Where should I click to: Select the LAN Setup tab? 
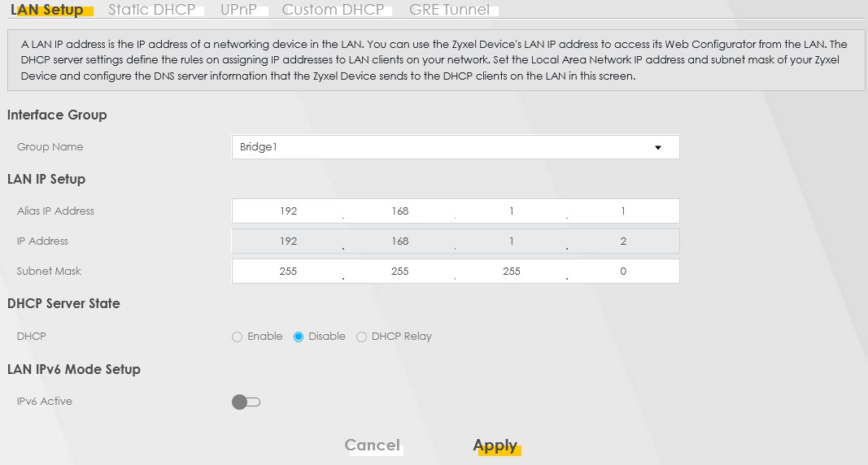coord(47,11)
